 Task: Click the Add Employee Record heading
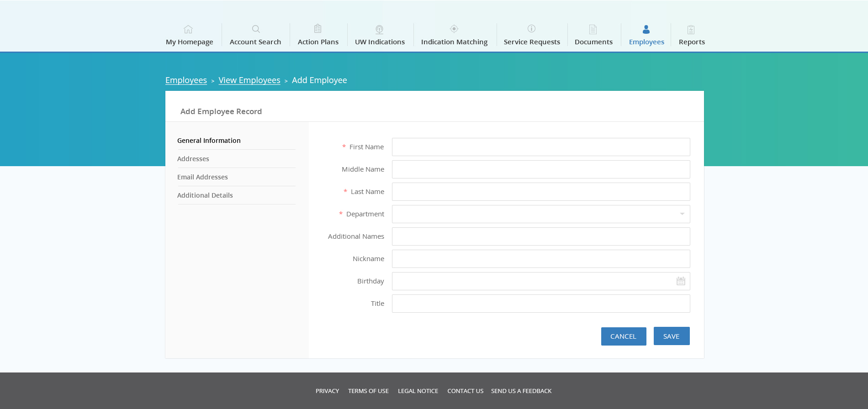coord(221,111)
